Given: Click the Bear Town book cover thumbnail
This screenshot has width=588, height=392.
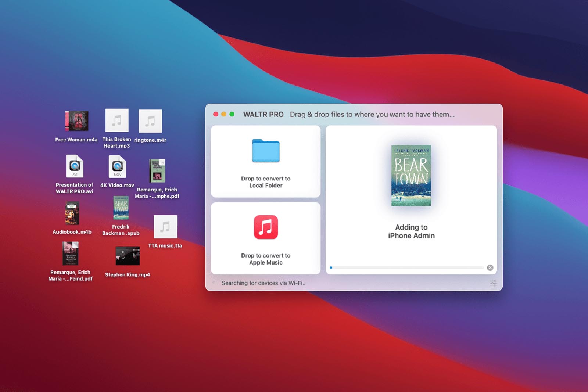Looking at the screenshot, I should point(411,175).
